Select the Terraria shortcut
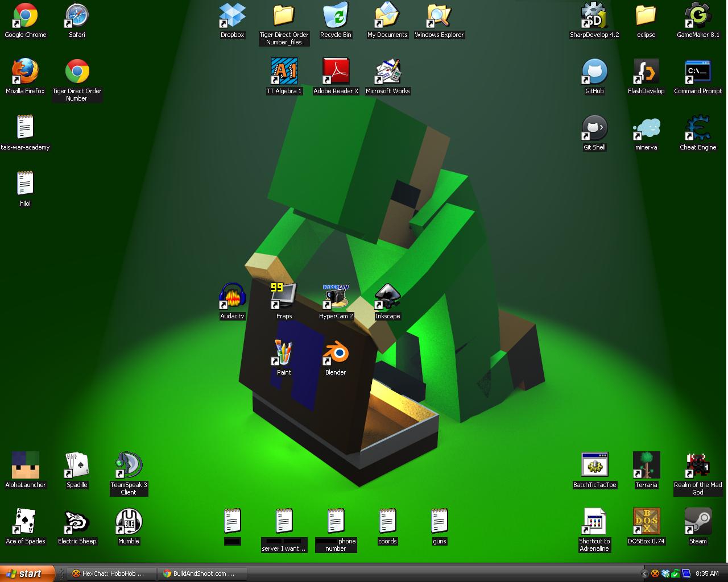Viewport: 728px width, 582px height. point(646,465)
